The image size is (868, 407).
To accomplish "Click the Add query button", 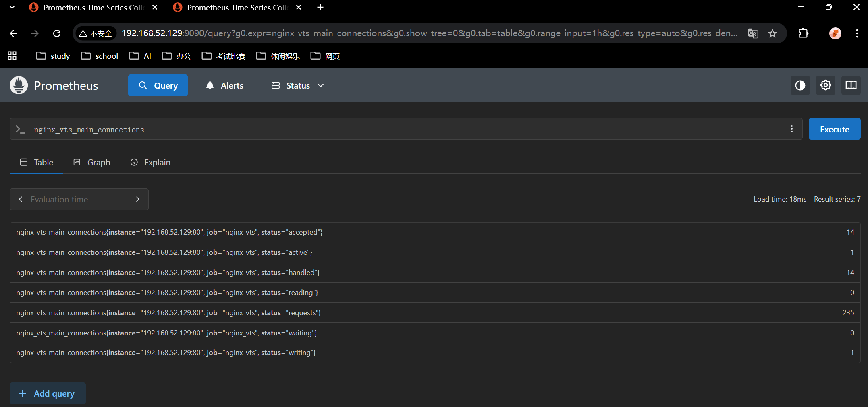I will coord(48,393).
